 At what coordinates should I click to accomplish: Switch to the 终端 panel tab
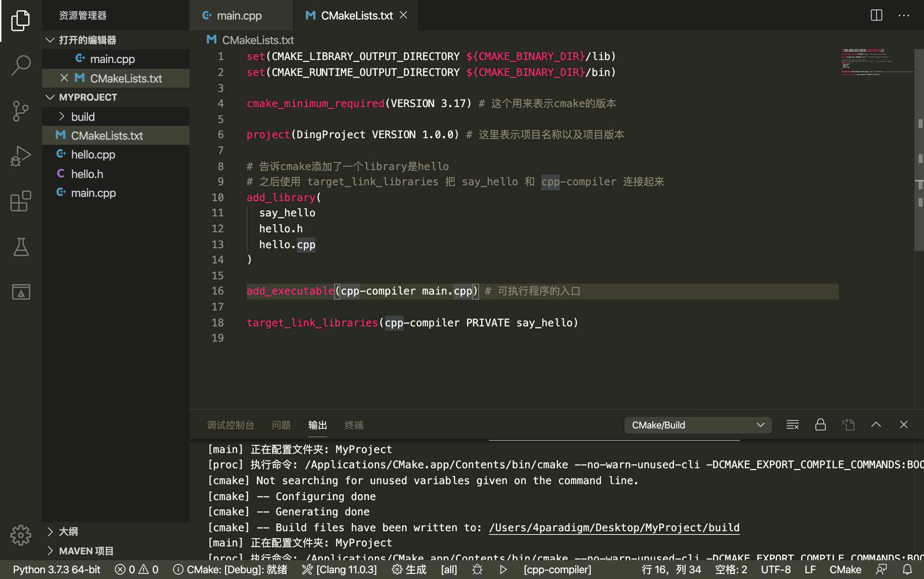point(354,425)
